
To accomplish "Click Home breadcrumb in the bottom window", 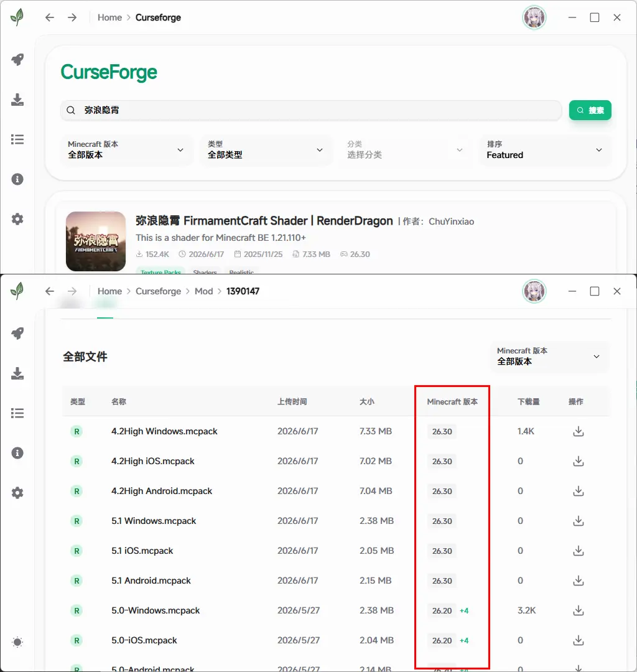I will click(109, 291).
